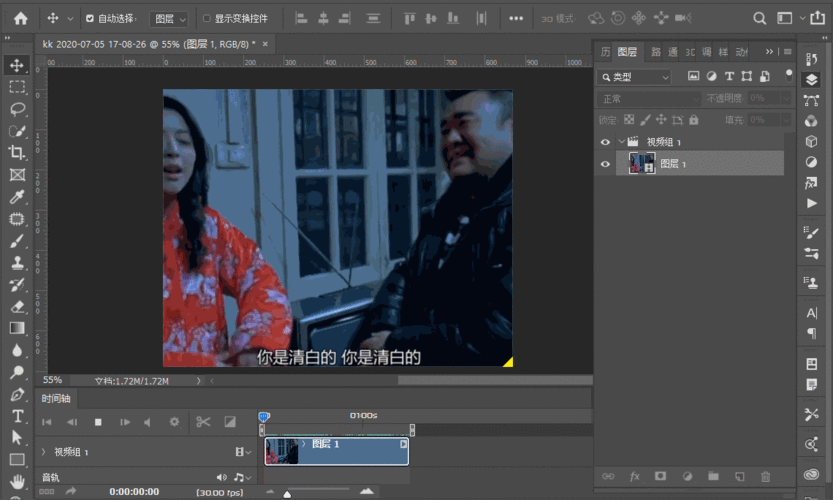833x500 pixels.
Task: Click the stop playback button
Action: pyautogui.click(x=98, y=422)
